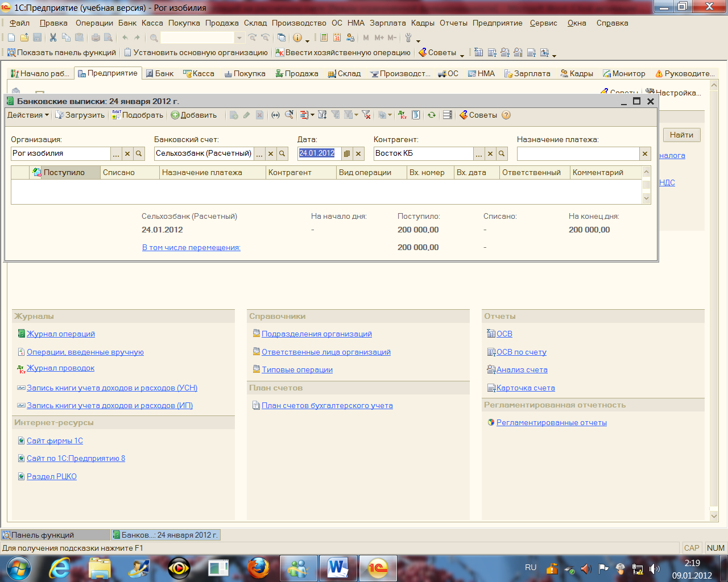Screen dimensions: 728x582
Task: Click the question mark help icon
Action: coord(506,115)
